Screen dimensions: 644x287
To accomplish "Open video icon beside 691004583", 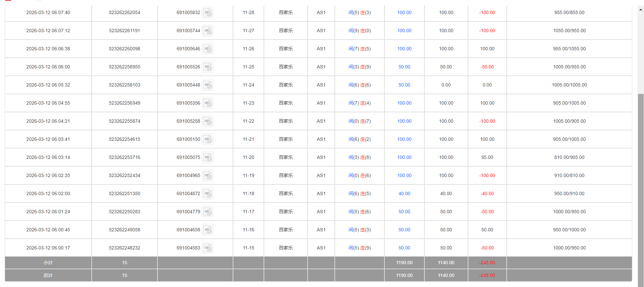I will point(208,248).
